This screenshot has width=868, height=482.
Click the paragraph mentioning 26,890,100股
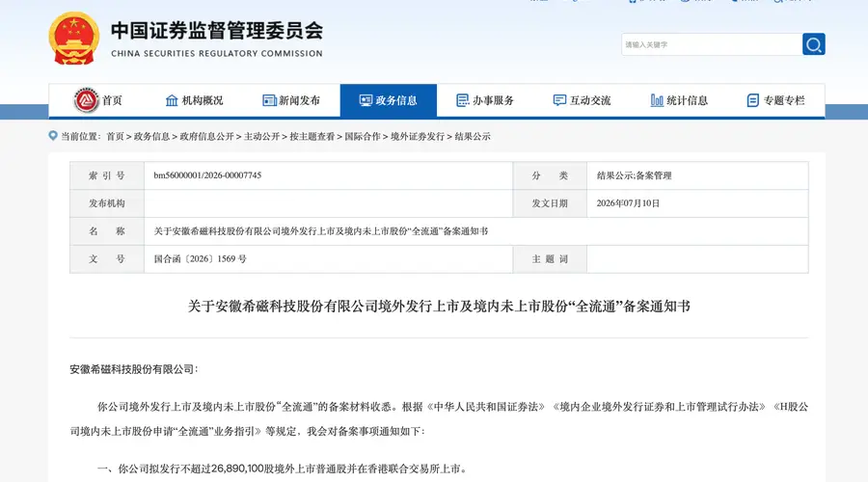(x=283, y=469)
